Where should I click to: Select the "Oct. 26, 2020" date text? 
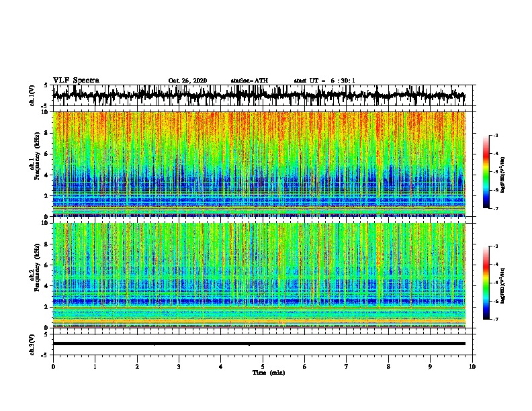[187, 81]
